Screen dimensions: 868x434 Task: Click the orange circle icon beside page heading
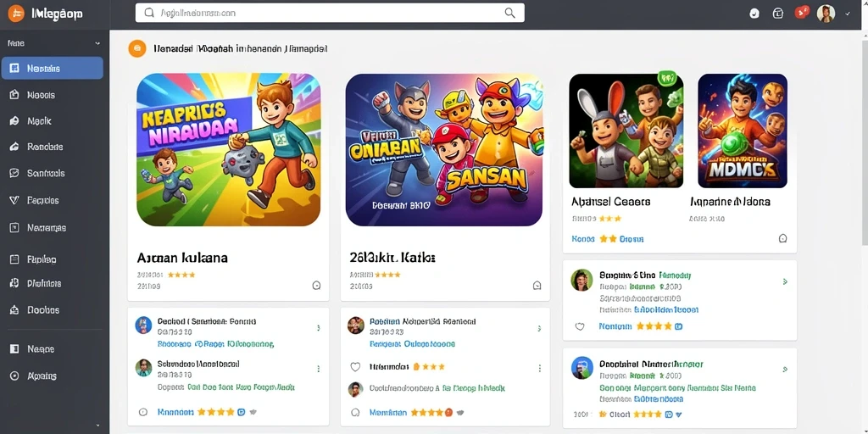(136, 48)
